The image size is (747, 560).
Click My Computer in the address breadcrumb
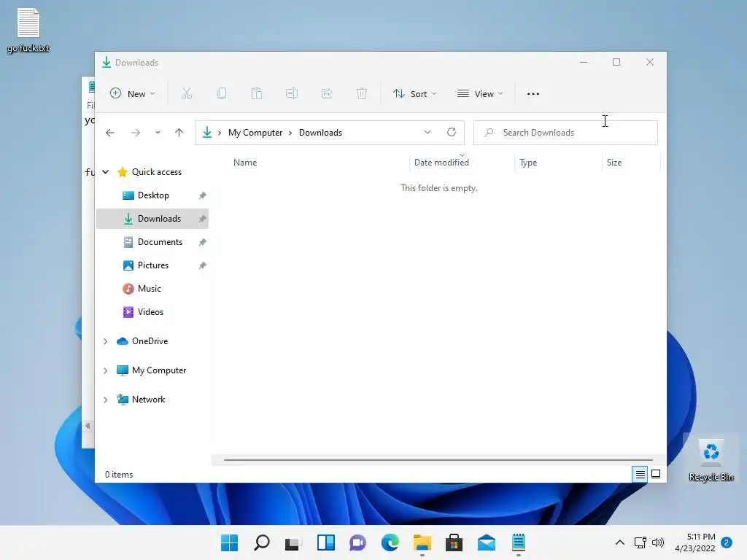click(x=255, y=133)
